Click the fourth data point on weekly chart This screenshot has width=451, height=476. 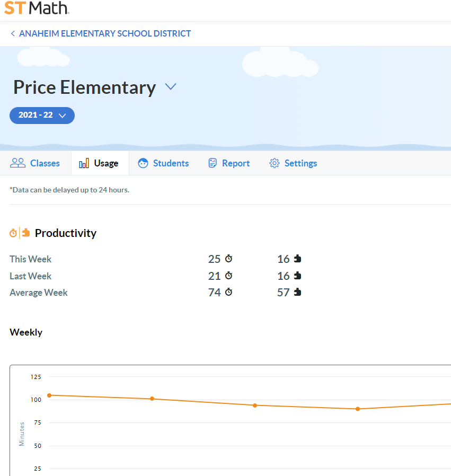[x=358, y=409]
